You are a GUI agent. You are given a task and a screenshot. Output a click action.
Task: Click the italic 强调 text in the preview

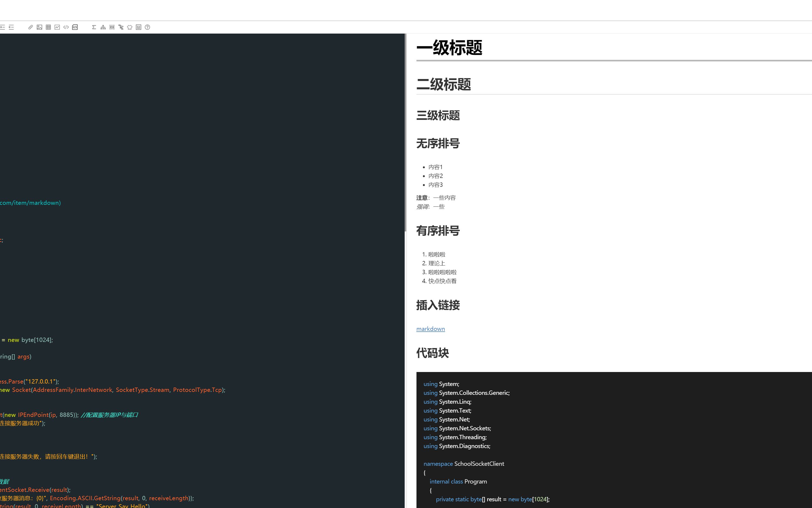point(422,207)
